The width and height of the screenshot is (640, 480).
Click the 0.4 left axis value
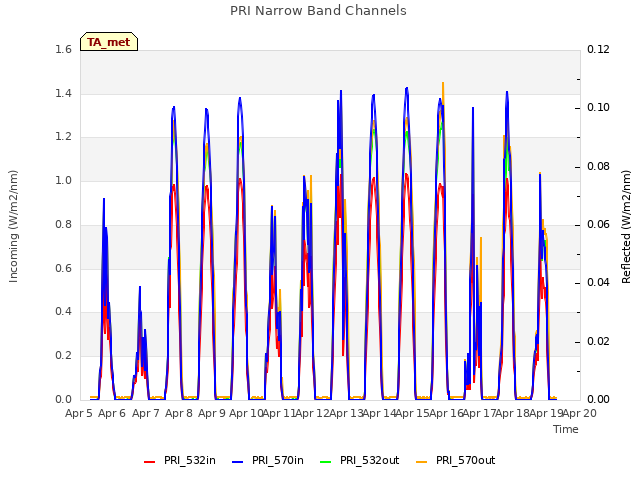tap(64, 312)
